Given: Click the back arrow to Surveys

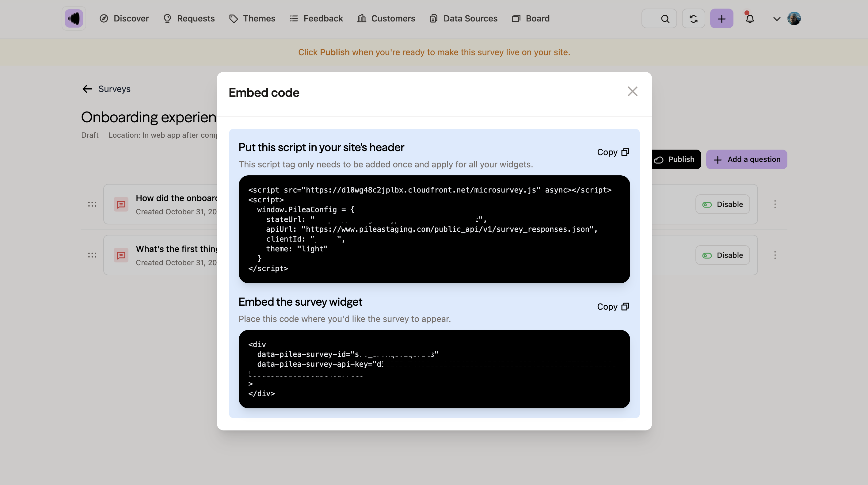Looking at the screenshot, I should click(87, 89).
